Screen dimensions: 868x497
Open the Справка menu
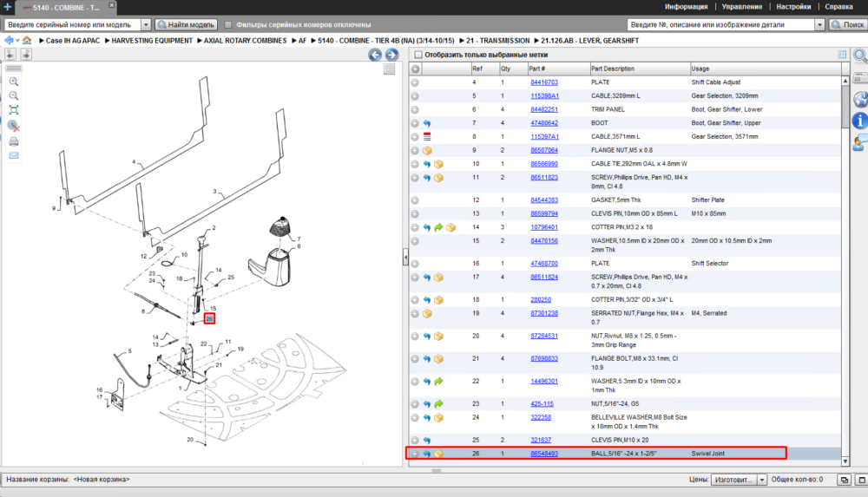(838, 7)
